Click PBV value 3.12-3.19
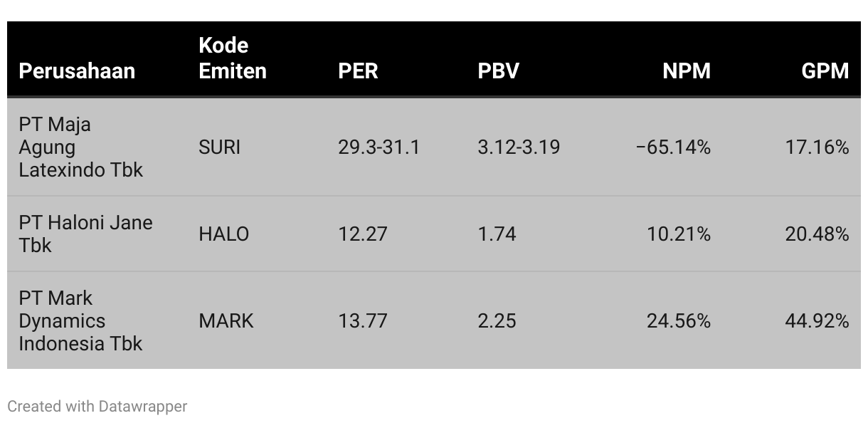Screen dimensions: 868x423 tap(519, 147)
